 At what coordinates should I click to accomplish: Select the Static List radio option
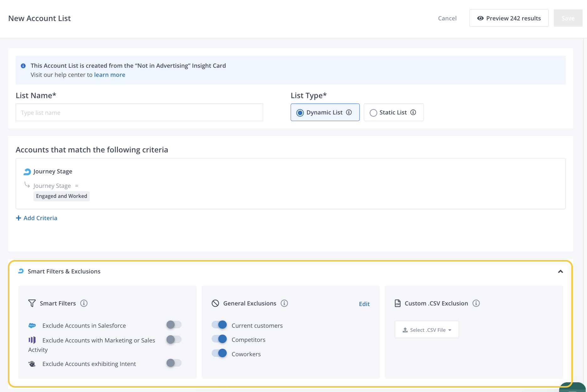pos(373,113)
